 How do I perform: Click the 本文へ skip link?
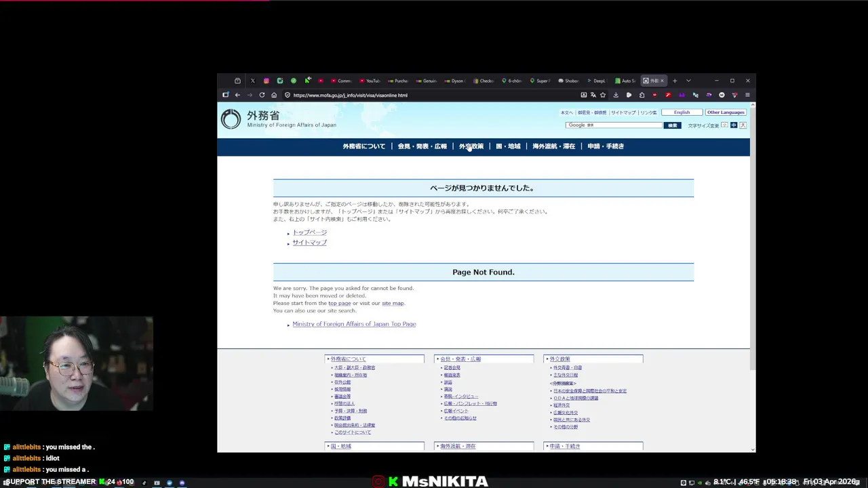click(x=566, y=113)
